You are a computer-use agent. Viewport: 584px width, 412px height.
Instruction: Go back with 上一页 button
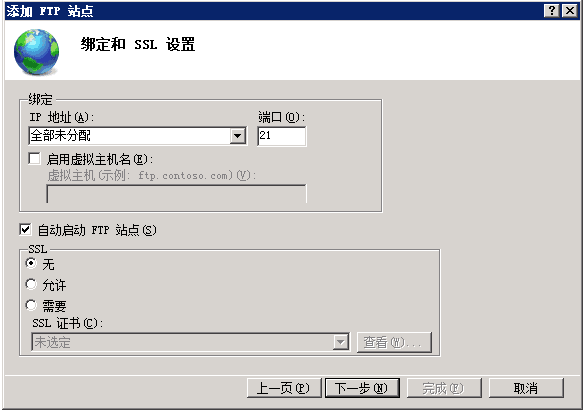pyautogui.click(x=284, y=388)
